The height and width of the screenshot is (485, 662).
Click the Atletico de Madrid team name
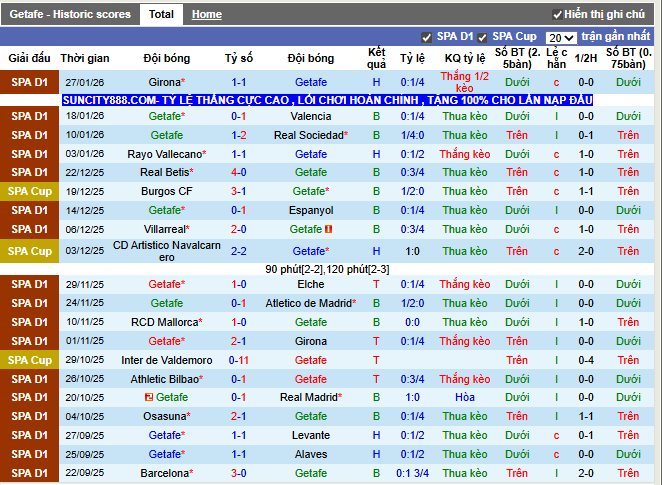point(308,303)
